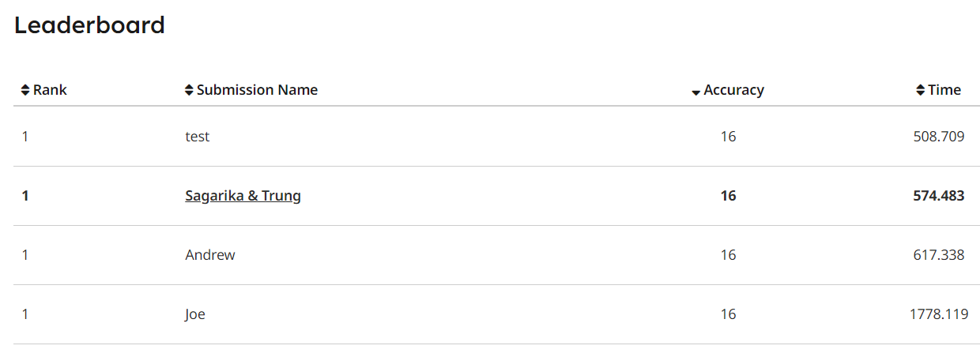Click the sort arrows icon beside Rank
The image size is (980, 353).
coord(26,90)
